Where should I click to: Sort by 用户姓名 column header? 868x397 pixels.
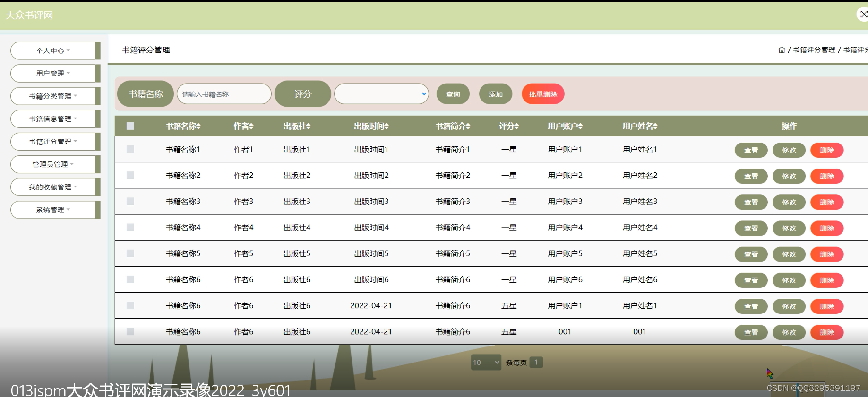click(640, 127)
